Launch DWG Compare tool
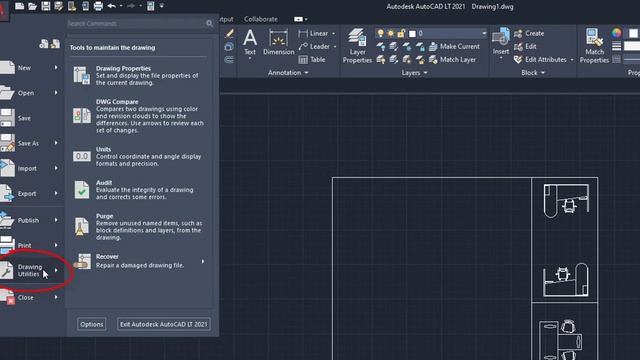640x360 pixels. coord(139,116)
